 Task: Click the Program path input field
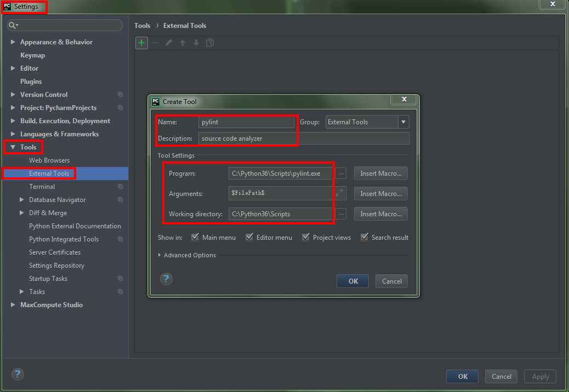[281, 174]
